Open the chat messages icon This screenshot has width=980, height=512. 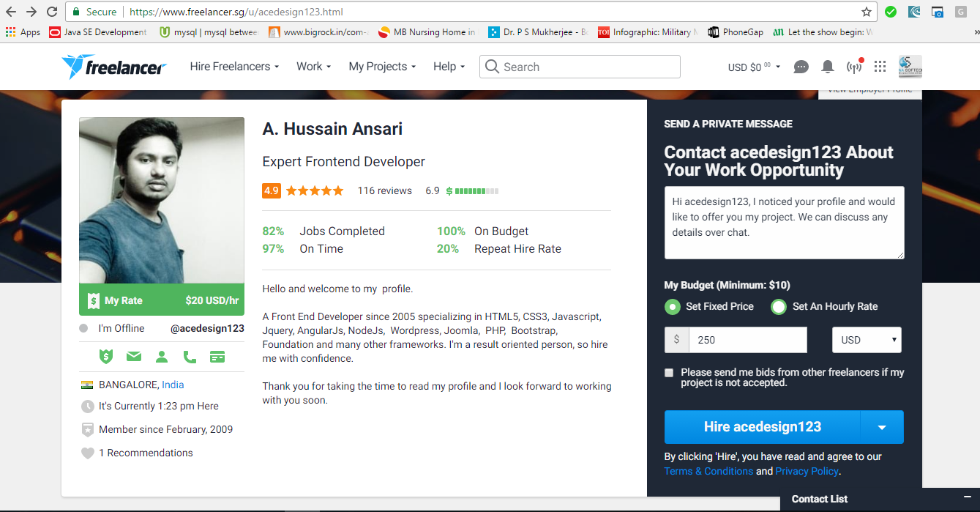801,67
